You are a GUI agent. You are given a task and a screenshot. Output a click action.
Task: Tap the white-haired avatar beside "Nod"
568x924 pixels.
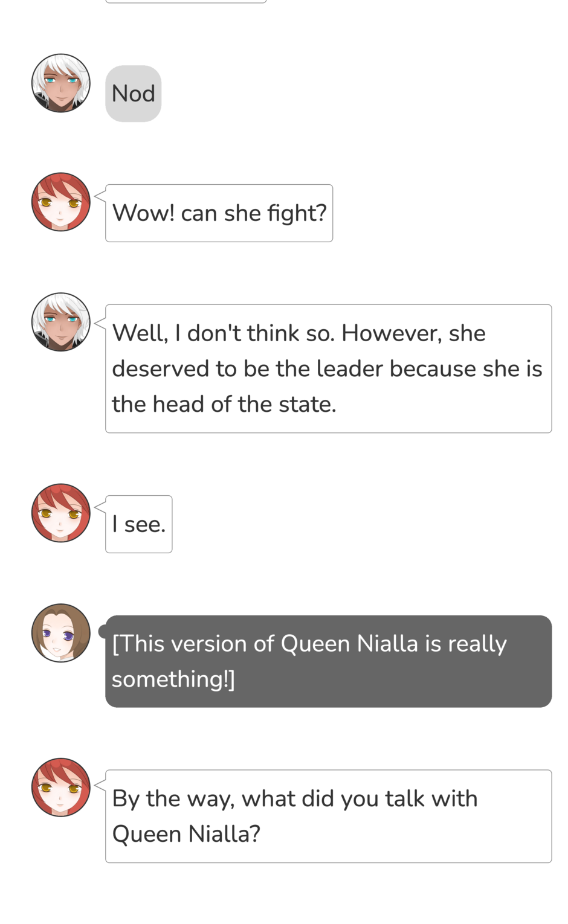[60, 83]
